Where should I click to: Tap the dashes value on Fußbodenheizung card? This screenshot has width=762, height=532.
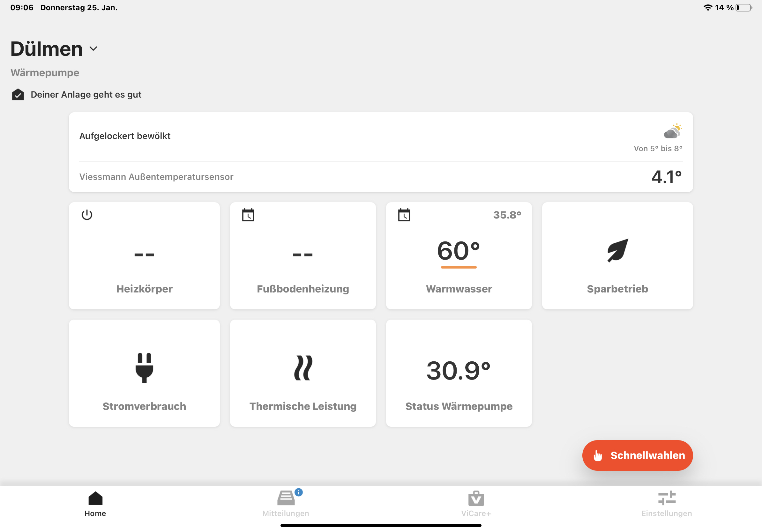coord(303,255)
